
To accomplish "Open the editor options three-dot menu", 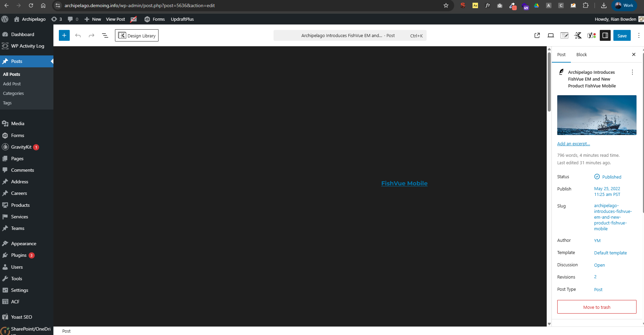I will tap(639, 35).
